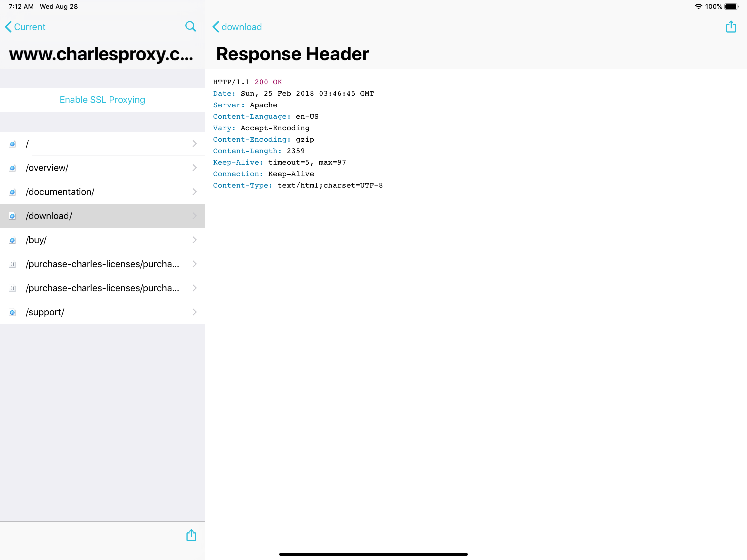Tap the Wi-Fi status icon
Screen dimensions: 747x560
[698, 6]
